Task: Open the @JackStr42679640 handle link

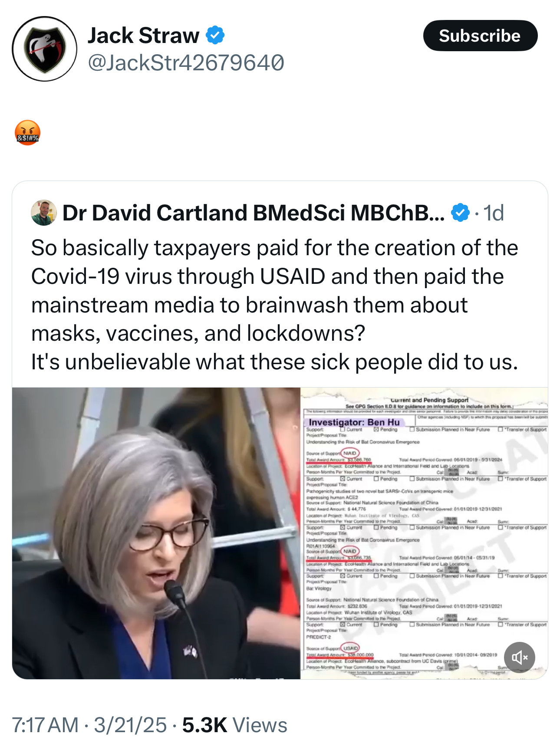Action: click(x=186, y=63)
